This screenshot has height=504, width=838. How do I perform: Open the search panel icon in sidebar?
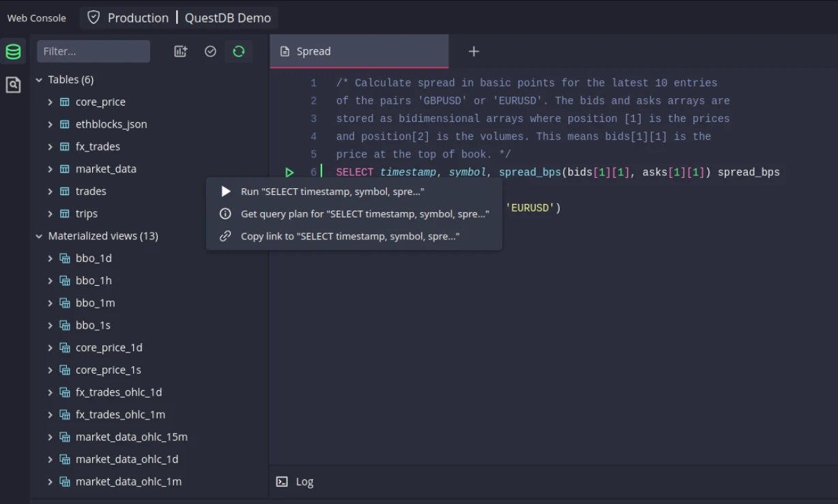coord(13,85)
